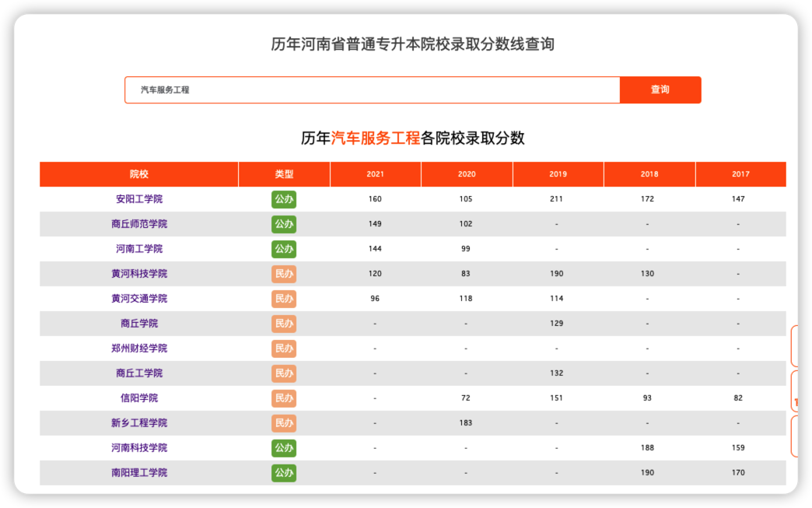Open the 商丘师范学院 link

pos(138,224)
